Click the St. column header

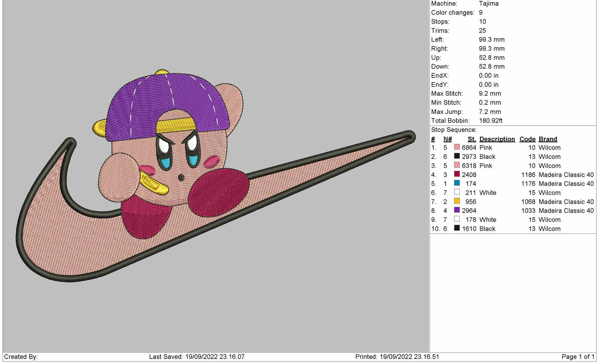471,139
